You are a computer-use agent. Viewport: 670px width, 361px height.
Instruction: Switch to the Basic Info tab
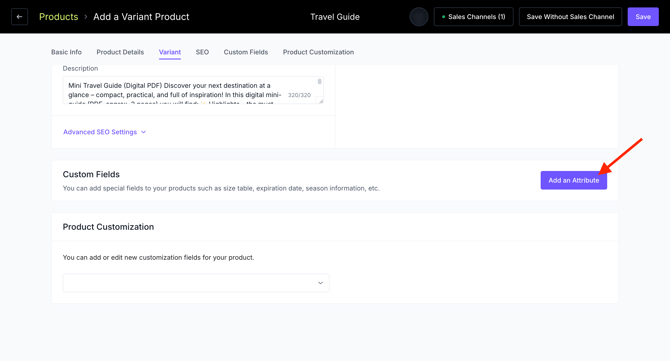pyautogui.click(x=66, y=52)
